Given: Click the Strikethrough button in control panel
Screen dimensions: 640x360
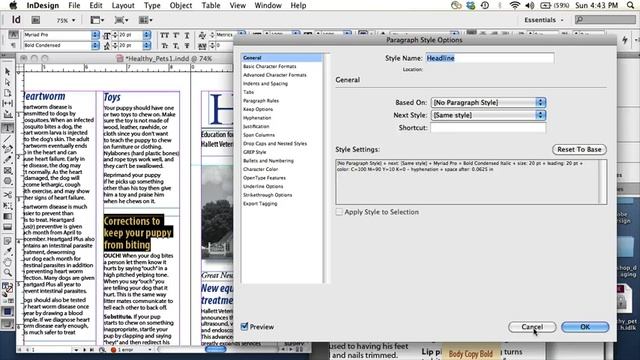Looking at the screenshot, I should [187, 45].
